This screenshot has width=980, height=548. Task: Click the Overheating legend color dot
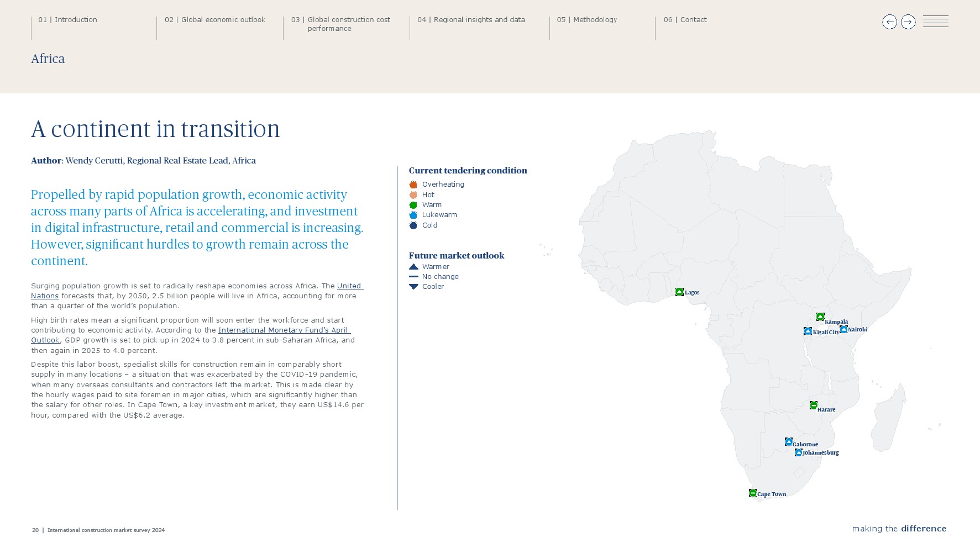pos(413,185)
